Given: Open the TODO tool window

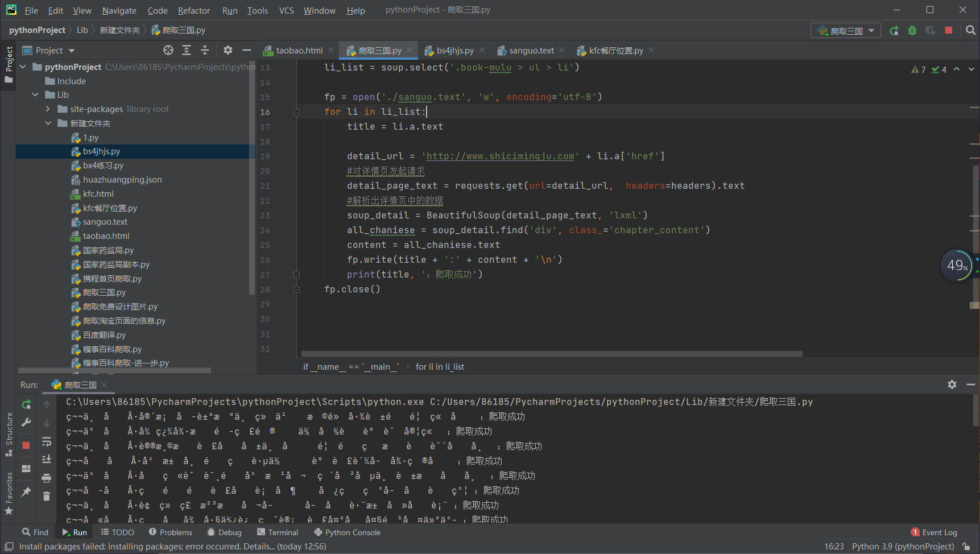Looking at the screenshot, I should [x=117, y=532].
